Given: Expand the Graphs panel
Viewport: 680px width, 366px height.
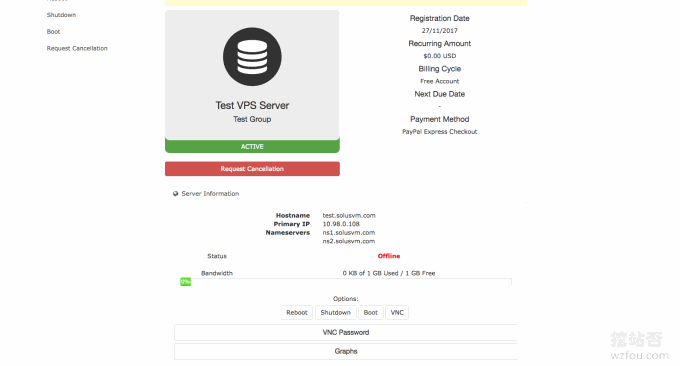Looking at the screenshot, I should tap(346, 351).
